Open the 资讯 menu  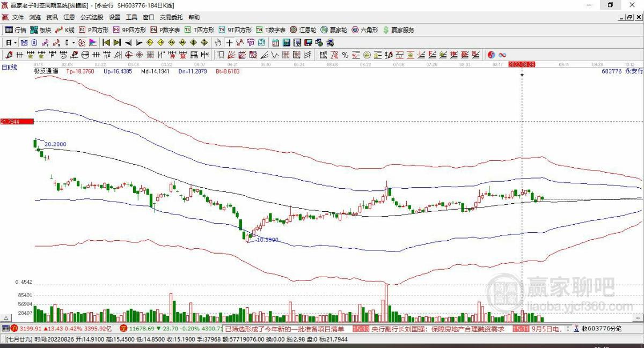tap(52, 17)
